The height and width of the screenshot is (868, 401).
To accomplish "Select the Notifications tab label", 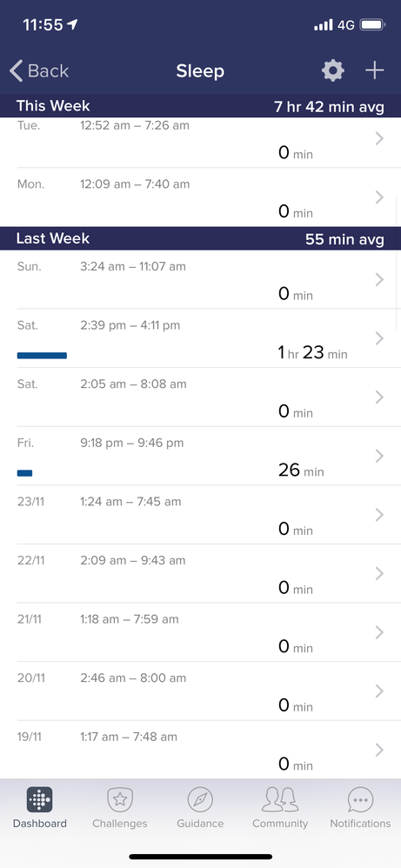I will click(361, 823).
